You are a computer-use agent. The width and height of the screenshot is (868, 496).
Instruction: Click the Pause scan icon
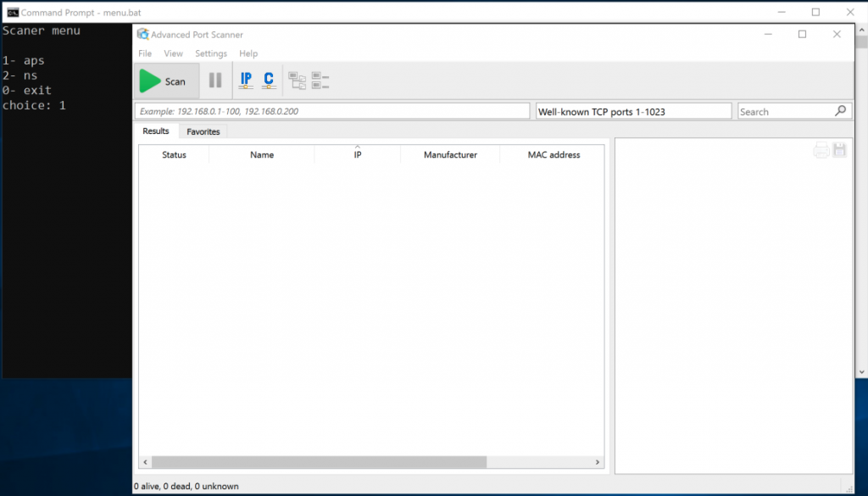click(215, 81)
